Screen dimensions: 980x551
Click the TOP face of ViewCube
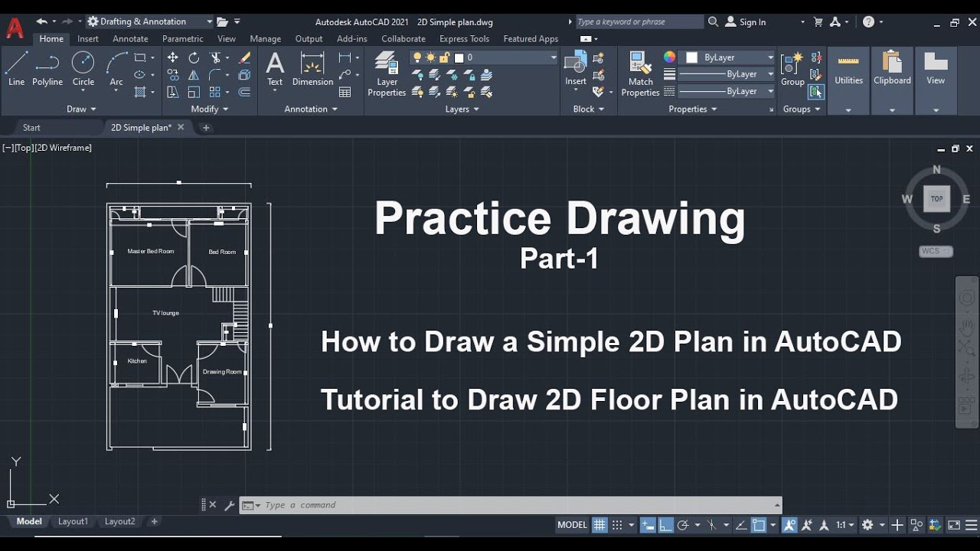pyautogui.click(x=936, y=198)
